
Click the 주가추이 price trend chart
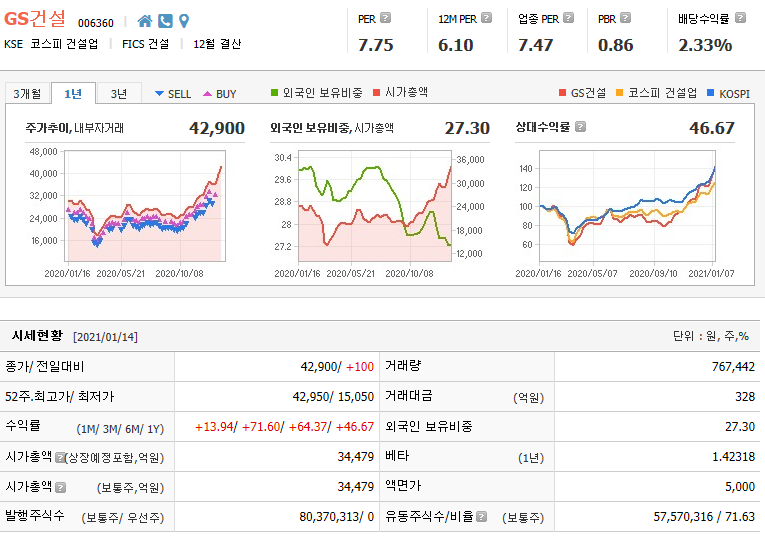[x=145, y=206]
